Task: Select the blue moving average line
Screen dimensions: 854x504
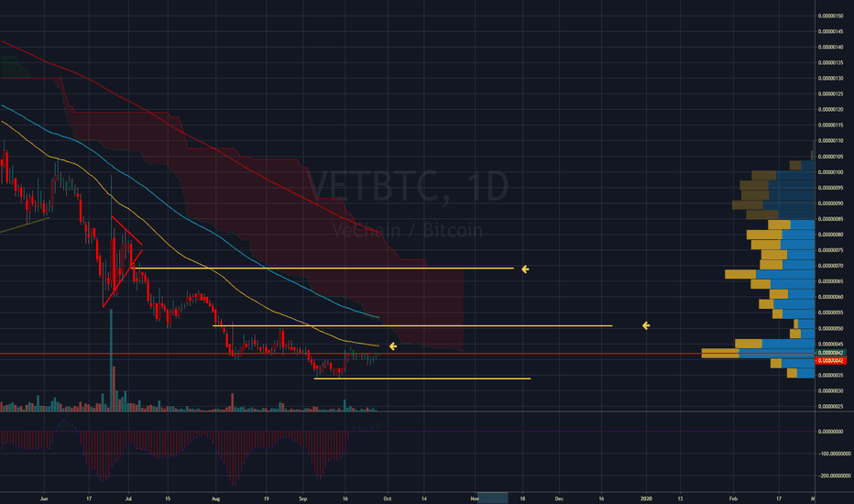Action: [191, 220]
